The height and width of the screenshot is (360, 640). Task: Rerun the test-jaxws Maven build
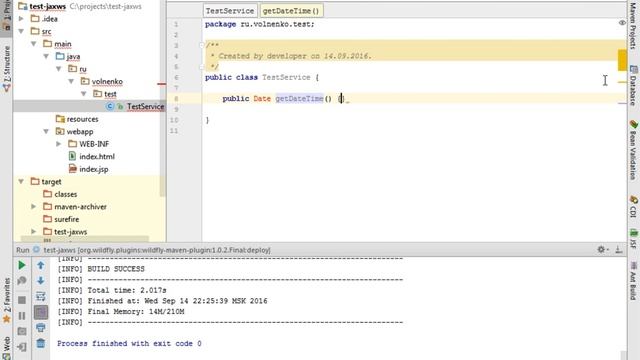coord(22,265)
